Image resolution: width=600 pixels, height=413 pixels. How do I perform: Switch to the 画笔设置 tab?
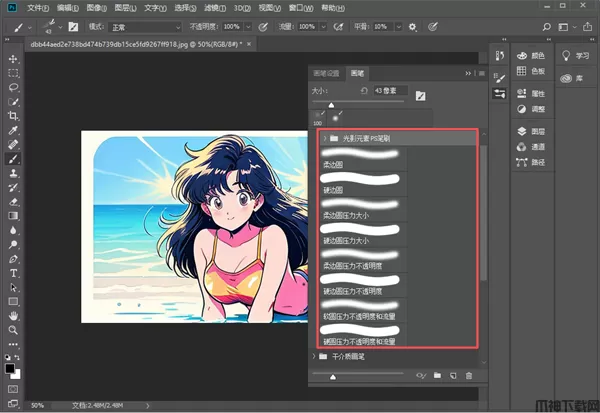click(x=327, y=73)
